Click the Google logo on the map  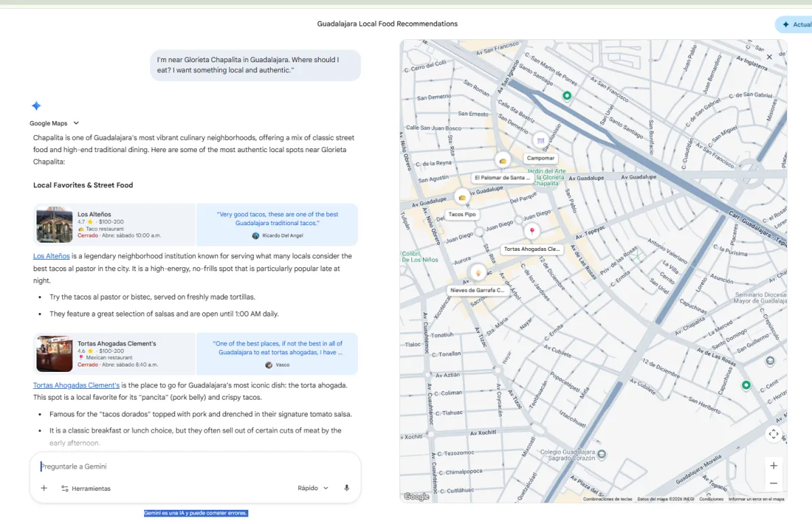coord(417,497)
